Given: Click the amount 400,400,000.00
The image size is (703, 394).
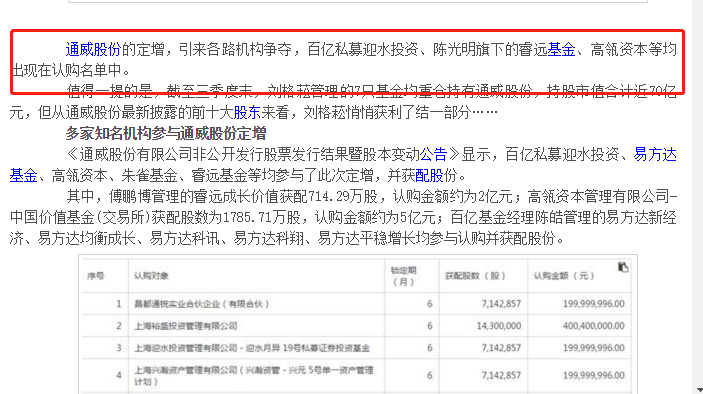Looking at the screenshot, I should [x=594, y=326].
